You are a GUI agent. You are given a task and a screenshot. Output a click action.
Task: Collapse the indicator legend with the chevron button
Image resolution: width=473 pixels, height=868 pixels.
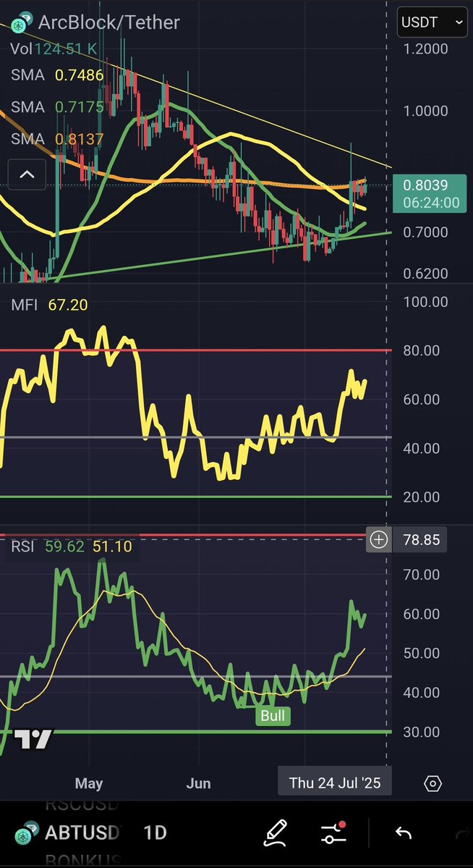(27, 174)
